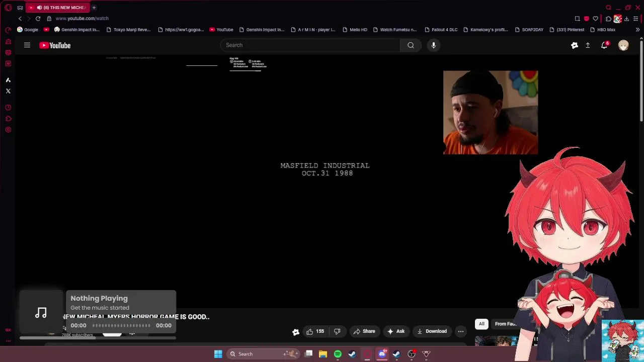
Task: Open the browser downloads arrow icon
Action: (x=626, y=19)
